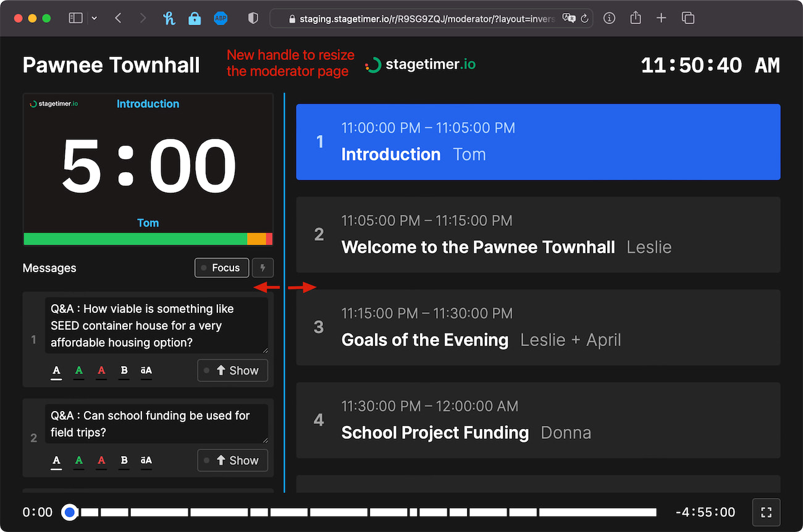Set message 2 text color to red
The width and height of the screenshot is (803, 532).
click(101, 460)
